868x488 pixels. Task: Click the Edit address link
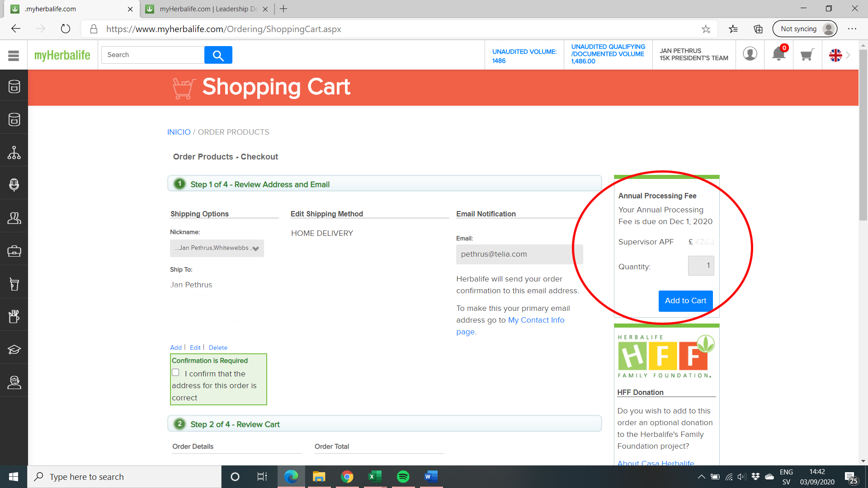tap(195, 347)
